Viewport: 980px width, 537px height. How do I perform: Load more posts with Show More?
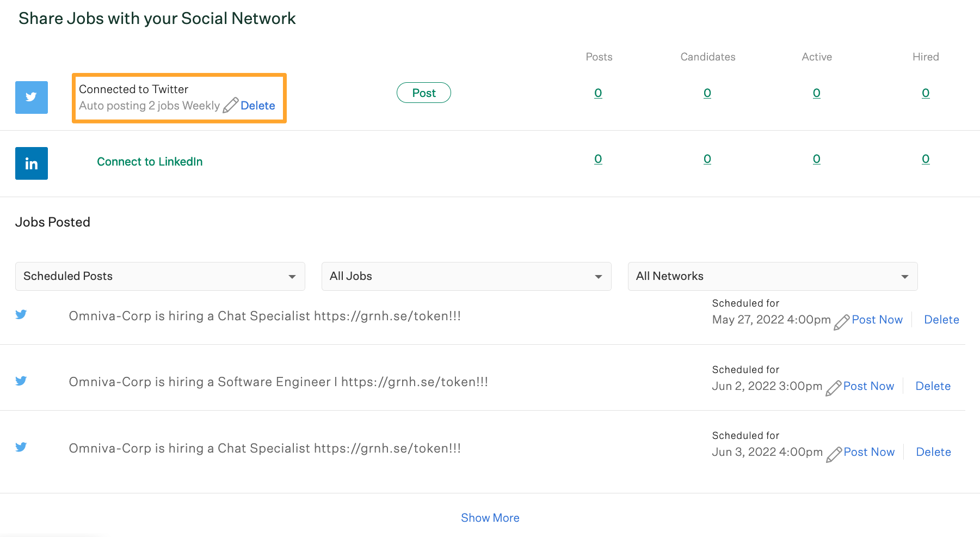click(x=490, y=518)
